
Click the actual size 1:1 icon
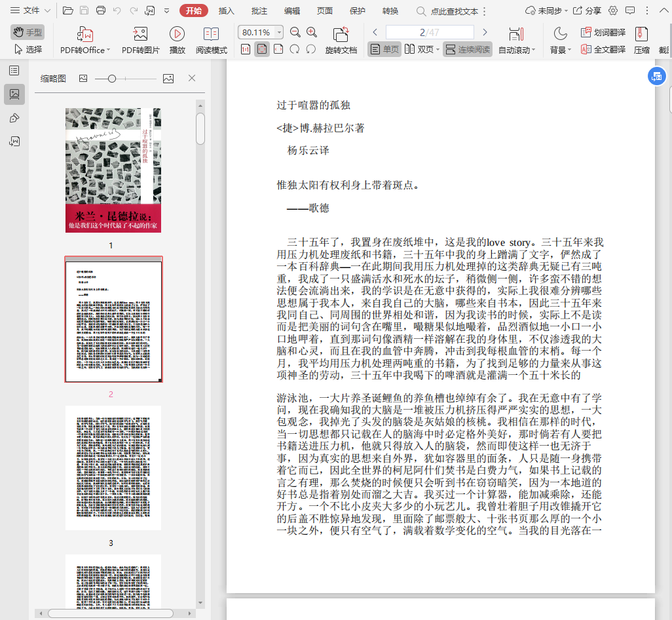click(x=246, y=49)
